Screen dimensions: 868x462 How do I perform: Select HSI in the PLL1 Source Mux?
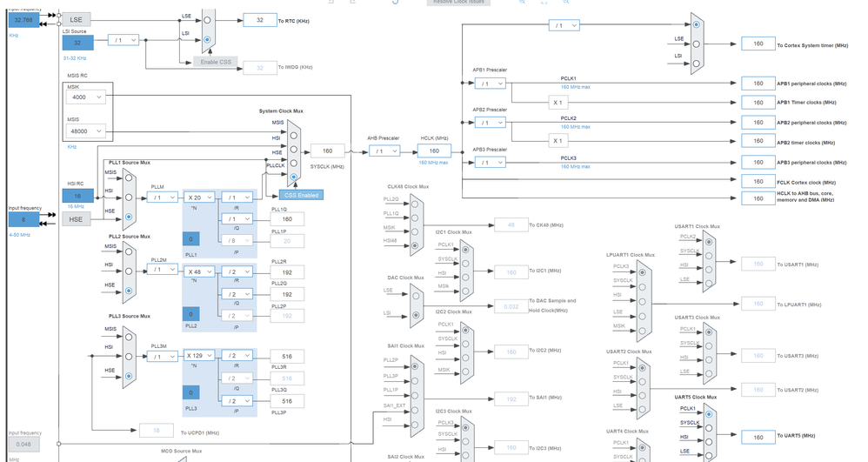tap(129, 198)
